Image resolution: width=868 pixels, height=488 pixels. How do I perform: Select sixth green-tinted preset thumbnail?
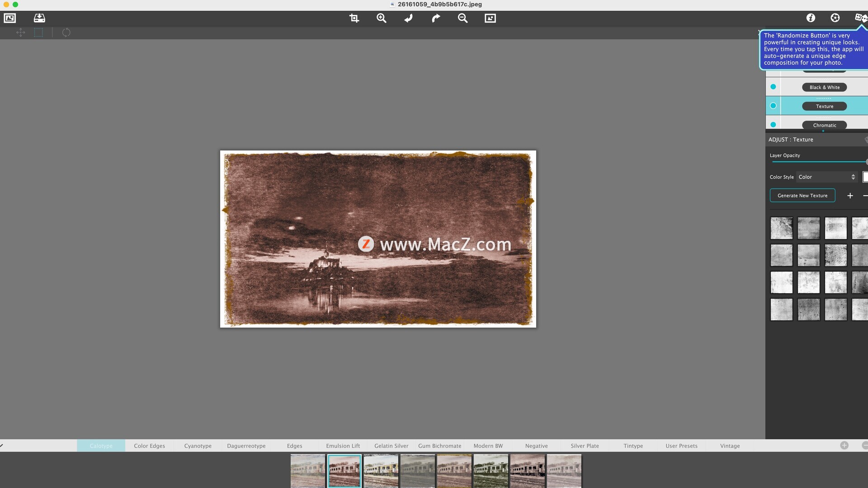tap(491, 471)
